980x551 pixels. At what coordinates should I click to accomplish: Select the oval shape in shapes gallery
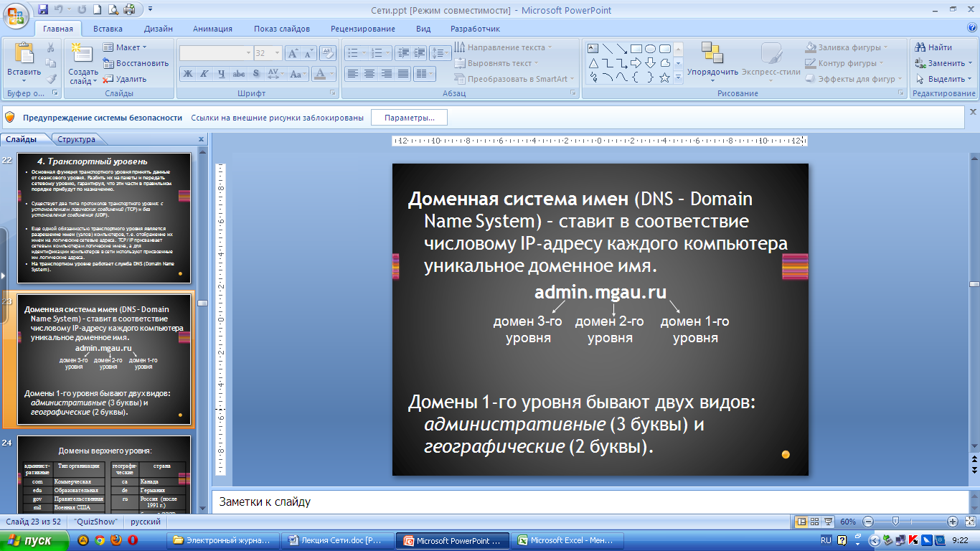[x=650, y=49]
